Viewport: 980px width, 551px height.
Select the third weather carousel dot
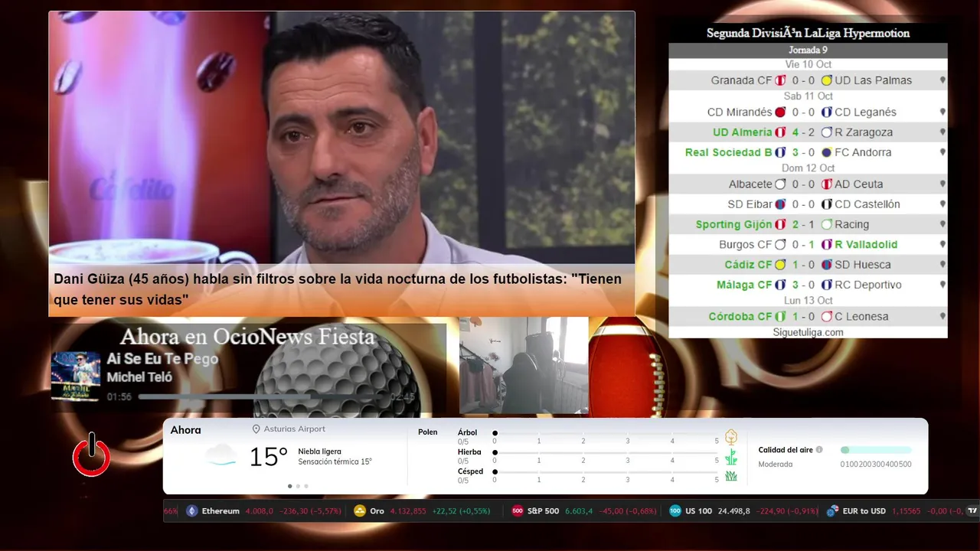pyautogui.click(x=306, y=486)
